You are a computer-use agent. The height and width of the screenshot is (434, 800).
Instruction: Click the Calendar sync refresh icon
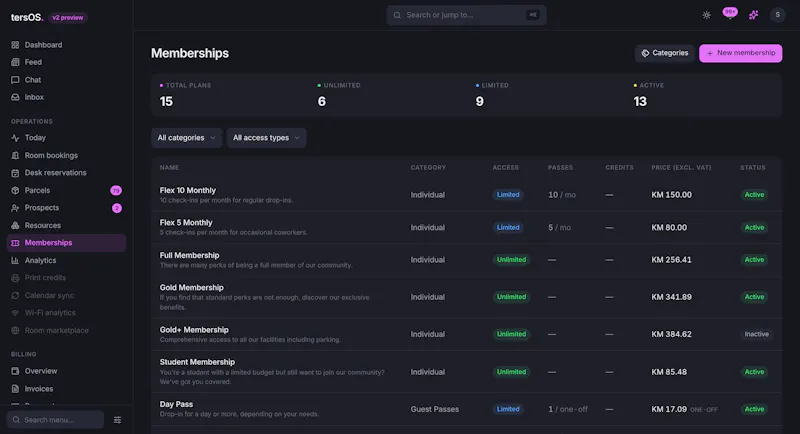click(x=15, y=295)
